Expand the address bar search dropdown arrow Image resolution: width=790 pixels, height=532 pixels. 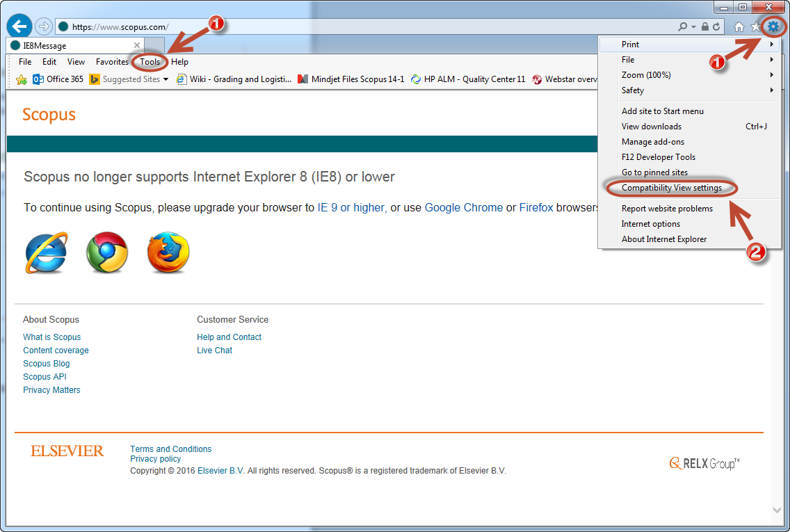tap(694, 26)
